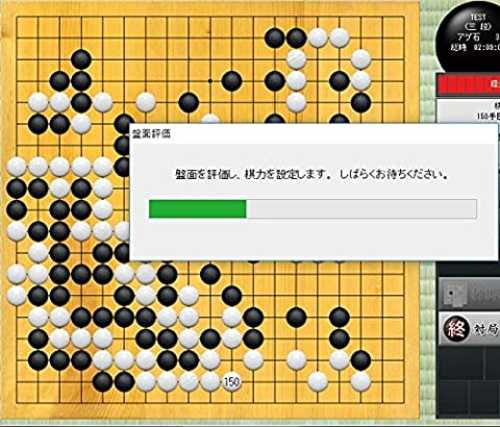This screenshot has width=500, height=427.
Task: Click the lone black stone right of bottom group
Action: (296, 317)
